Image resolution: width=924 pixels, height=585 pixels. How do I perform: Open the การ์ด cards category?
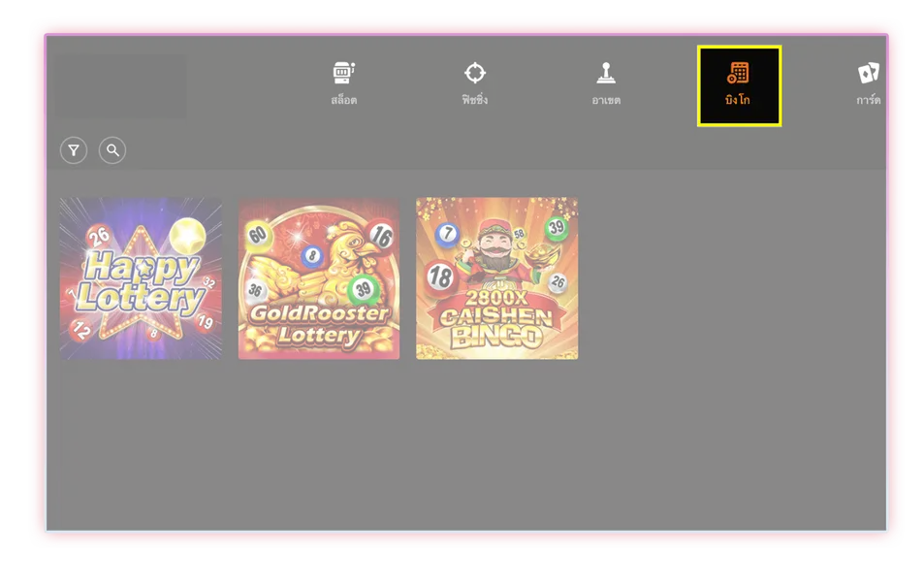click(869, 84)
